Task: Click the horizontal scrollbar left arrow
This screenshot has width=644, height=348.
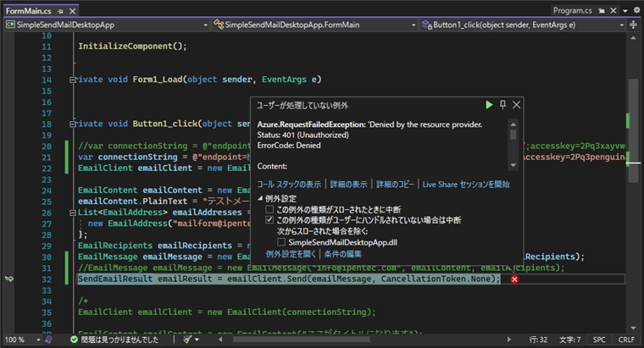Action: point(220,340)
